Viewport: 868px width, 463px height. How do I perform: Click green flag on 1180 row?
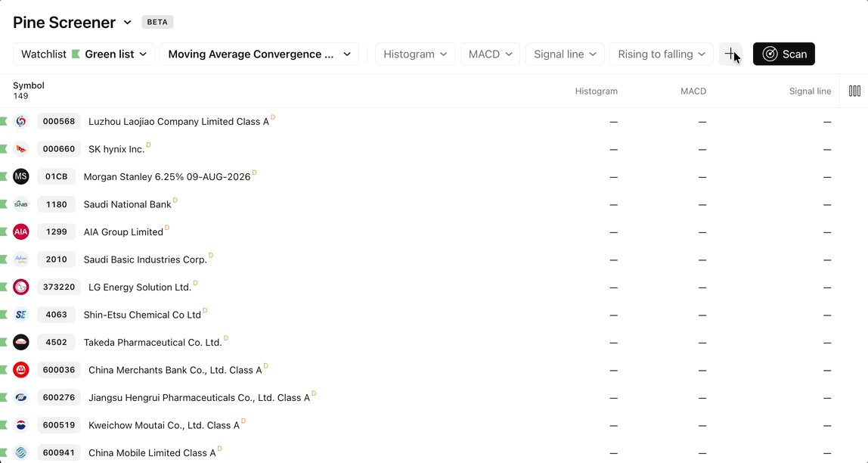click(x=3, y=204)
